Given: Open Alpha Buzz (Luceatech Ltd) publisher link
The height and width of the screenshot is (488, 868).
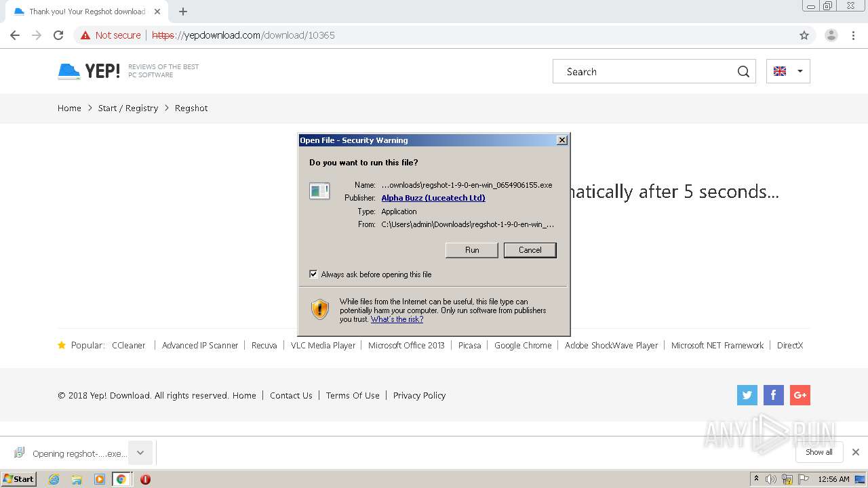Looking at the screenshot, I should 433,198.
